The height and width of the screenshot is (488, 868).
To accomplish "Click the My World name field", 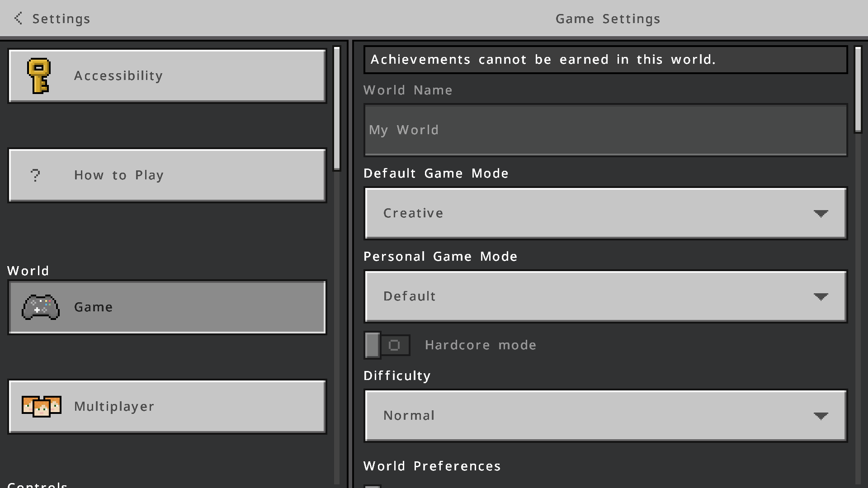I will click(605, 130).
